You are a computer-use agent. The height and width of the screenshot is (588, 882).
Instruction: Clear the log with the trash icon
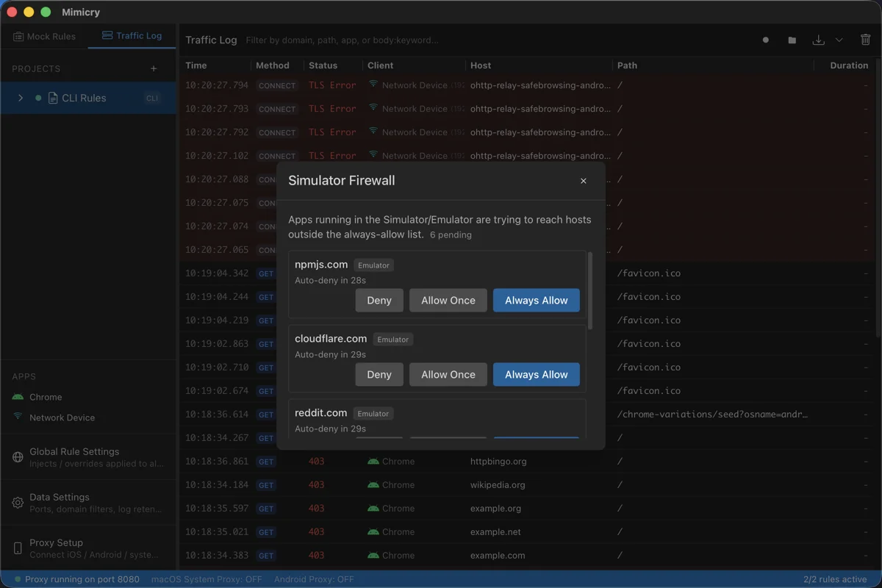[x=865, y=40]
